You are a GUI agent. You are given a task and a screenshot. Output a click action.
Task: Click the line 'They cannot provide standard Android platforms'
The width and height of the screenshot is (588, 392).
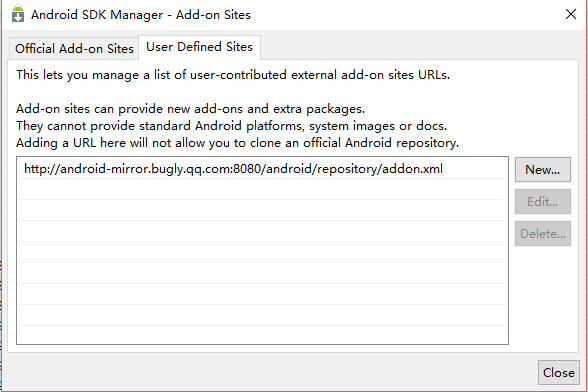coord(231,126)
